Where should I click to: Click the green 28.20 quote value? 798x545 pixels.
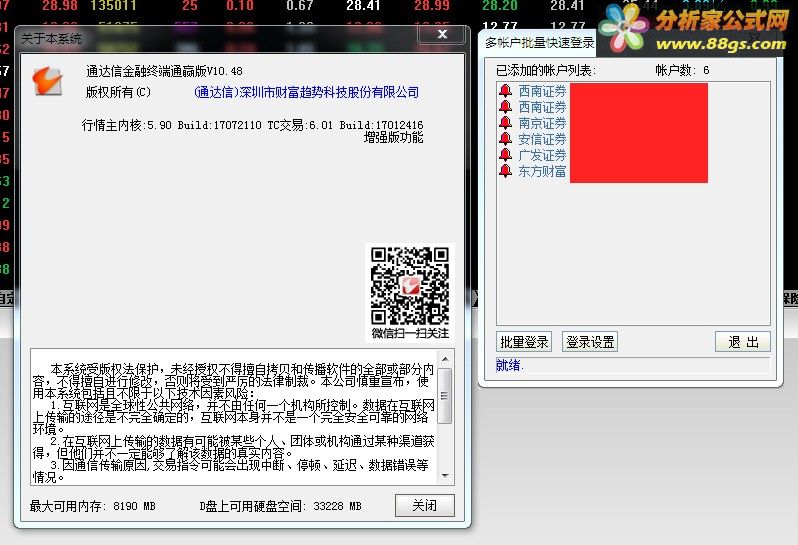coord(500,6)
